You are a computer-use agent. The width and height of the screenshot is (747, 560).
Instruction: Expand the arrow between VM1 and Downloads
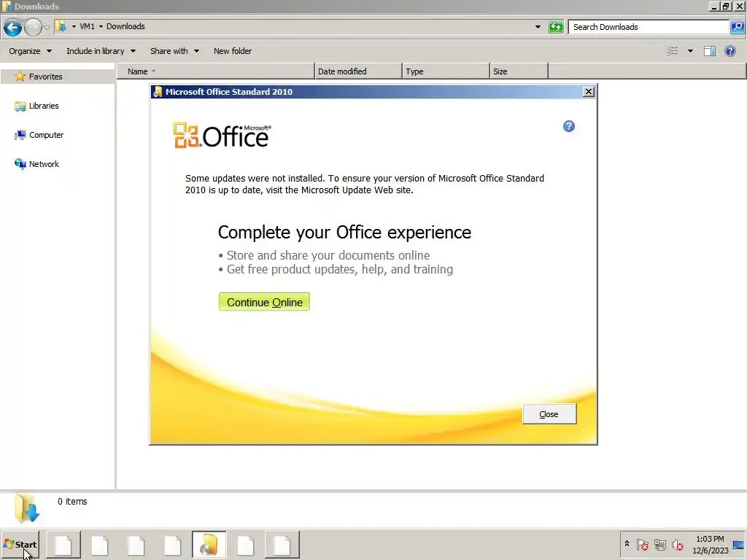(x=101, y=26)
